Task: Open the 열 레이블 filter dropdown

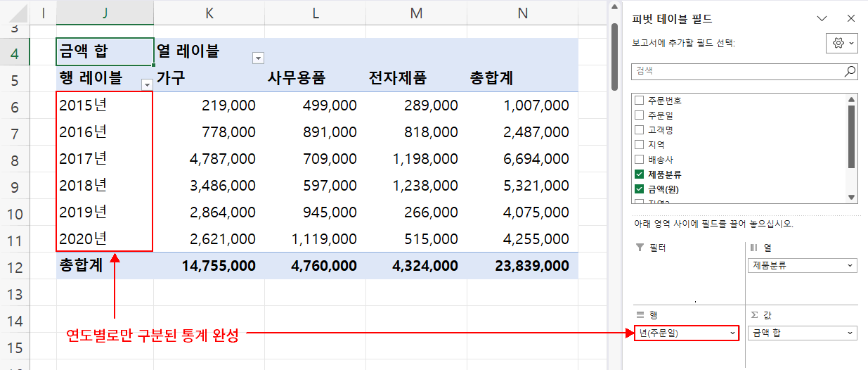Action: [258, 58]
